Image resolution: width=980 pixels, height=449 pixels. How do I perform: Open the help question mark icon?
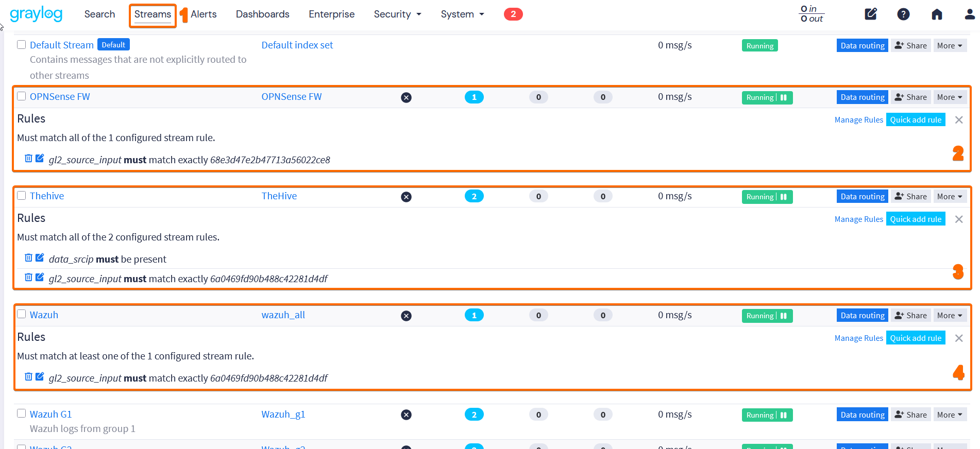(x=903, y=14)
